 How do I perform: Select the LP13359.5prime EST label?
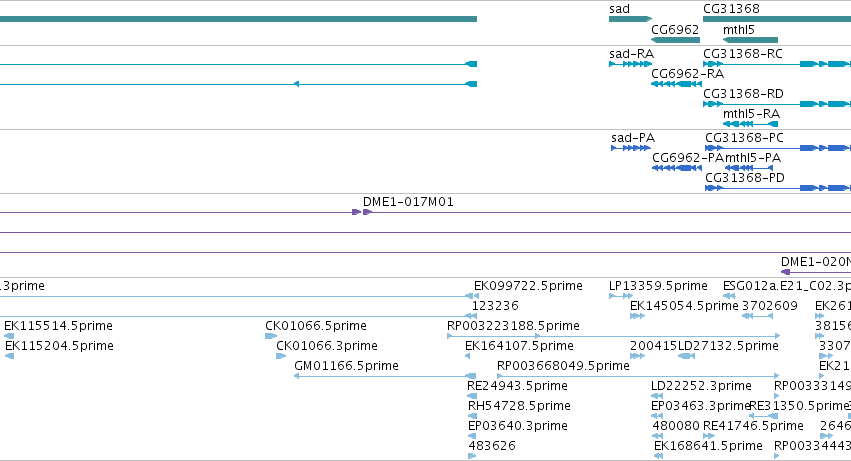pos(658,286)
